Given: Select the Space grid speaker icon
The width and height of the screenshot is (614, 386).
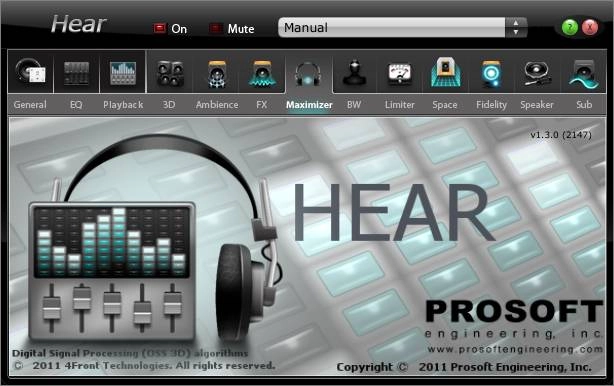Looking at the screenshot, I should (x=445, y=72).
